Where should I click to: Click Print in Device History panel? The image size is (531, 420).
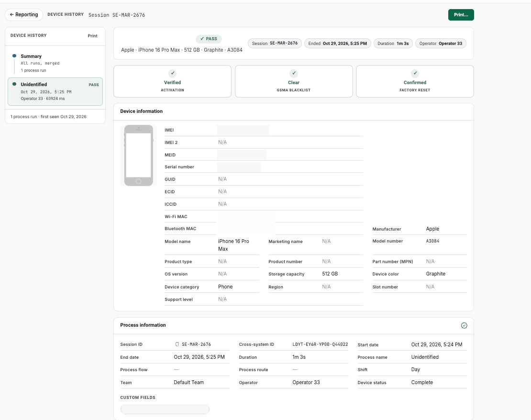pyautogui.click(x=92, y=35)
